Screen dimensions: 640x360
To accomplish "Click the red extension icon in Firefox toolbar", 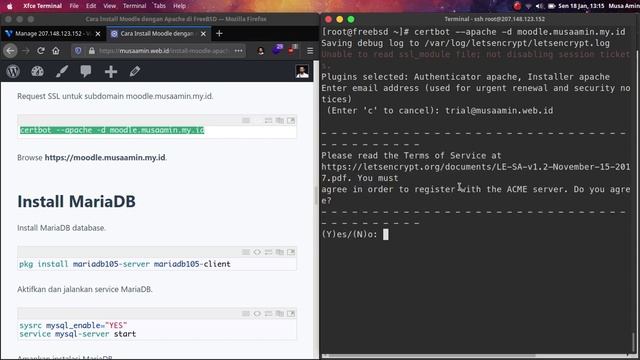I will tap(292, 50).
